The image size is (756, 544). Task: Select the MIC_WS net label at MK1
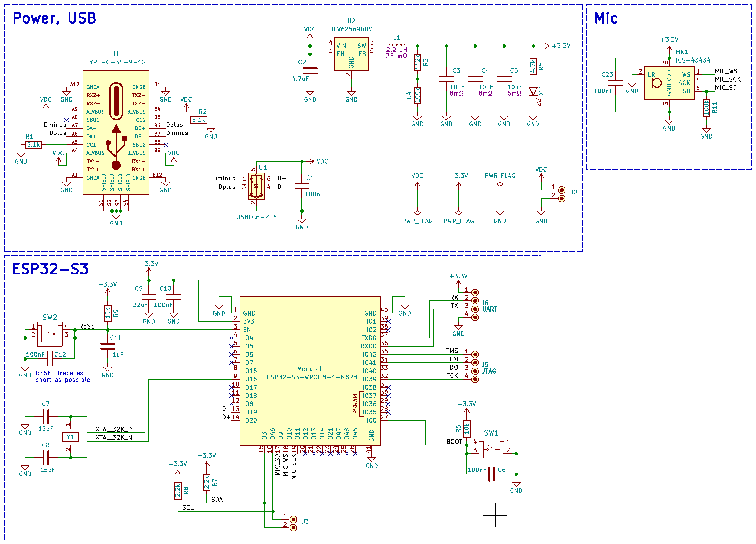click(x=726, y=71)
